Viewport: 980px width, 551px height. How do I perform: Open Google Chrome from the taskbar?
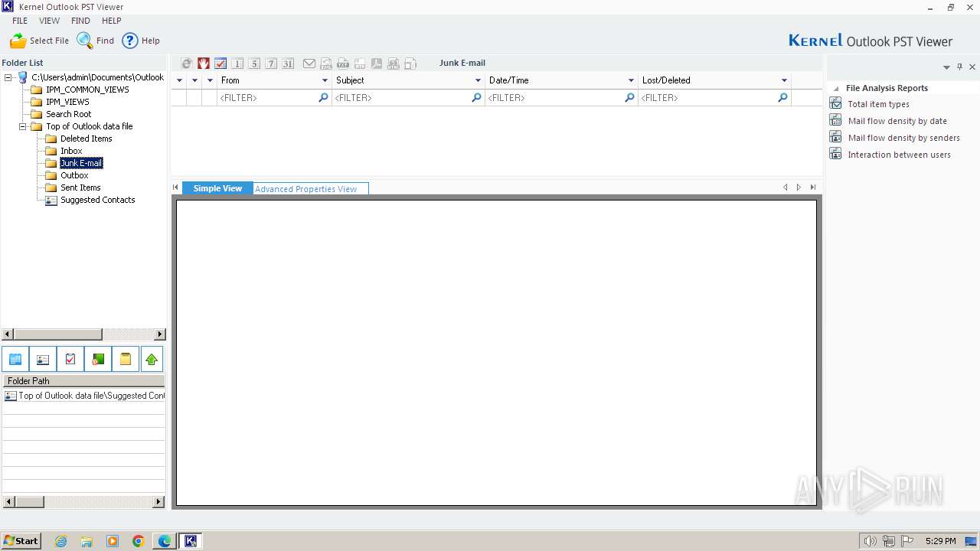[x=139, y=541]
